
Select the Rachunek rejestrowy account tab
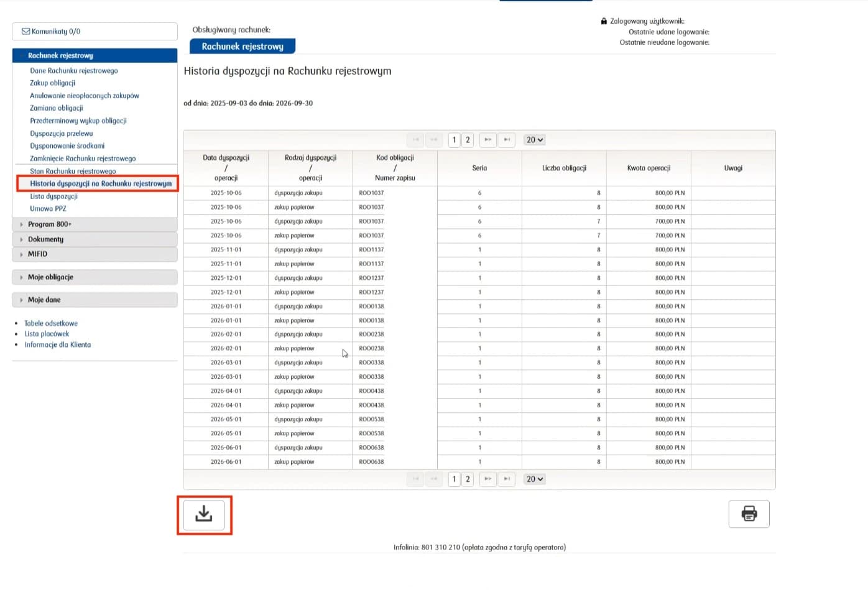point(242,46)
